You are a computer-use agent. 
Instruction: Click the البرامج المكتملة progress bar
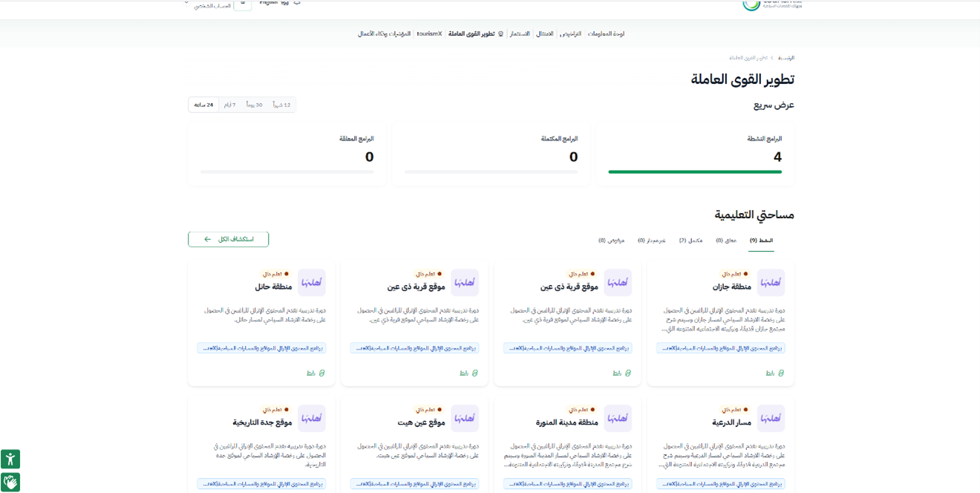point(491,172)
